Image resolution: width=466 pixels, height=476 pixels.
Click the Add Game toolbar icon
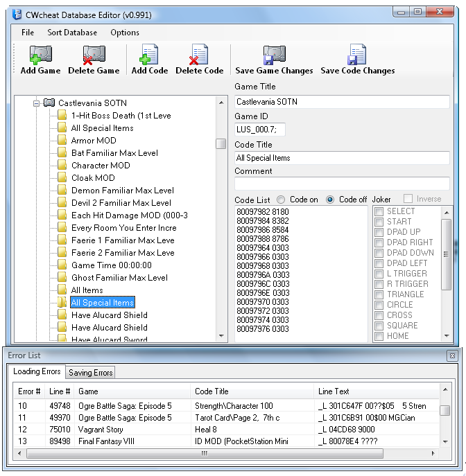41,55
